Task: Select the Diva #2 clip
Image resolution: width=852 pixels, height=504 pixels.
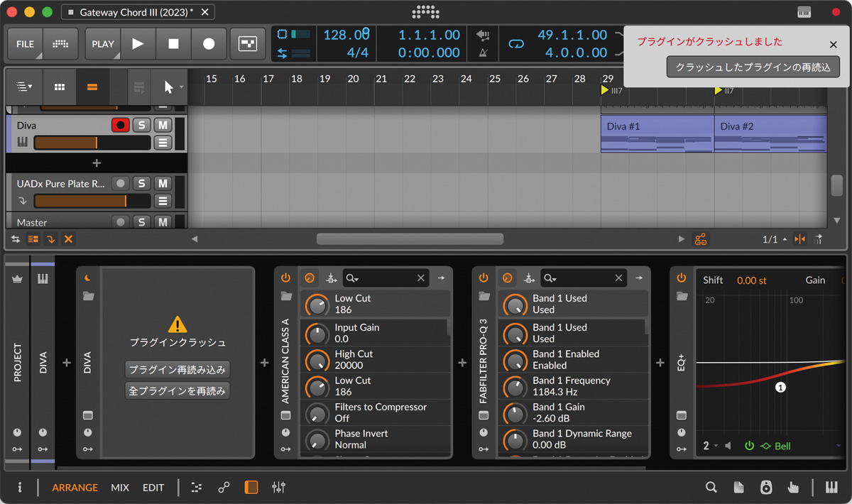Action: click(770, 134)
